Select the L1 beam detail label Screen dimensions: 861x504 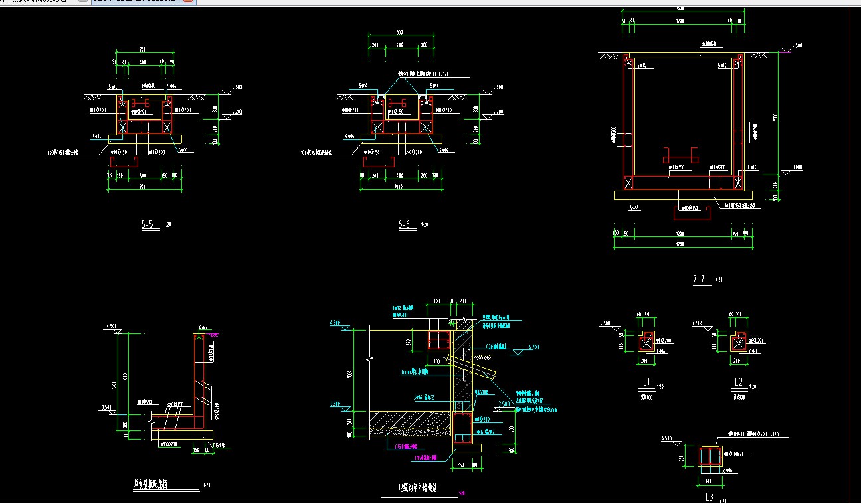pos(646,382)
